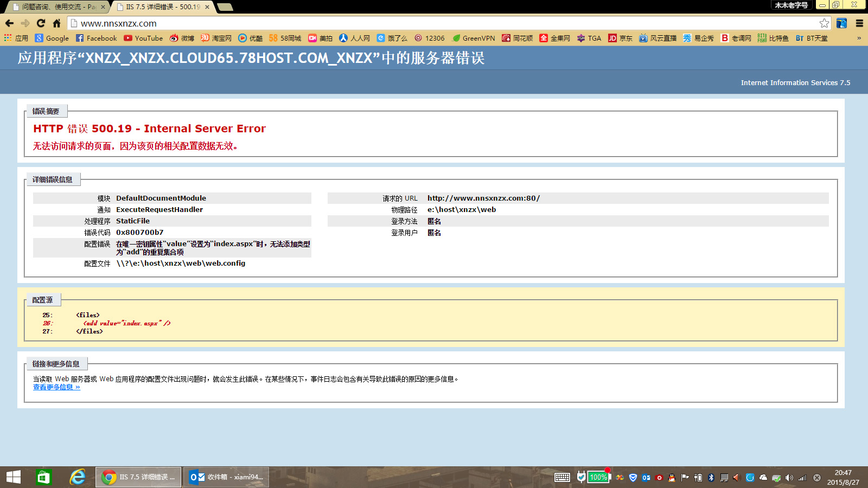Open the 12306 bookmark

429,38
